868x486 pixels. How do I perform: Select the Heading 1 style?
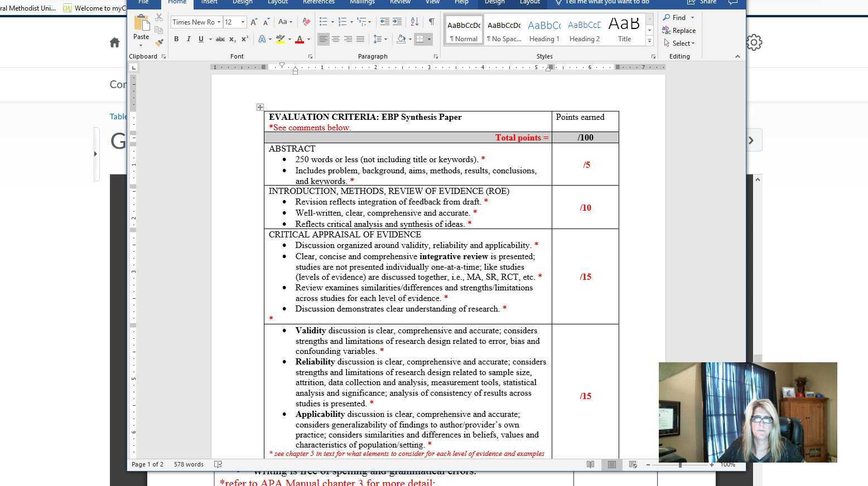(544, 29)
